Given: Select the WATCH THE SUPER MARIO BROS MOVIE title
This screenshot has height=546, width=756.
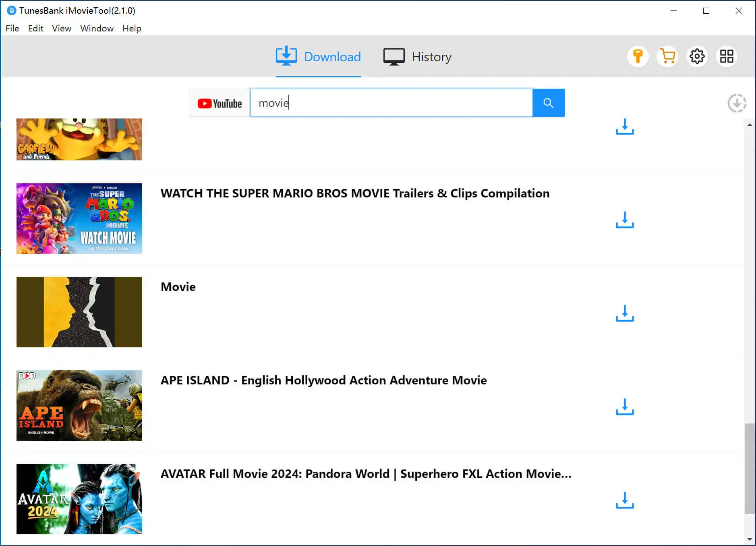Looking at the screenshot, I should point(355,193).
